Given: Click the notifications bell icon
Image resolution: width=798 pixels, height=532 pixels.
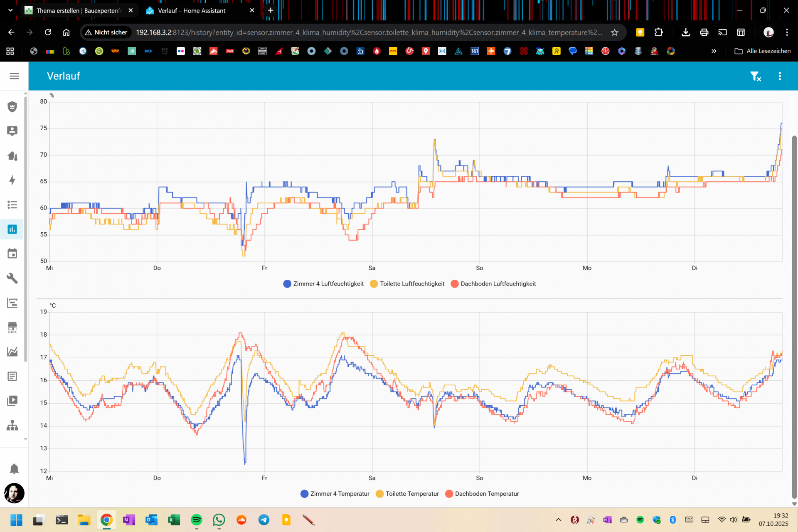Looking at the screenshot, I should click(x=14, y=469).
